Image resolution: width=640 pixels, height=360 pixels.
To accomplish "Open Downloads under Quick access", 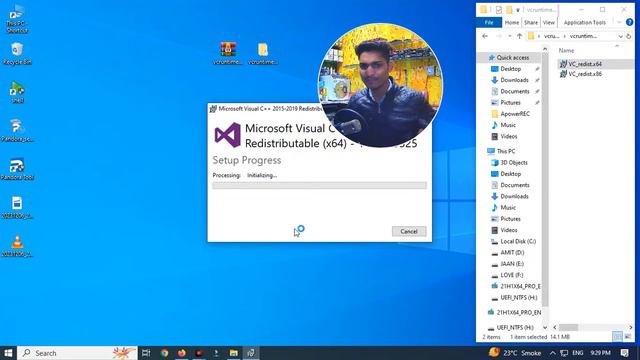I will (x=514, y=80).
